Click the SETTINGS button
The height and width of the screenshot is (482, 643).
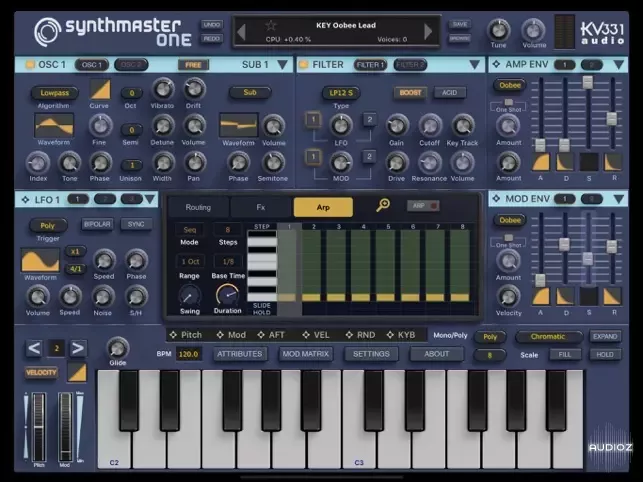370,354
